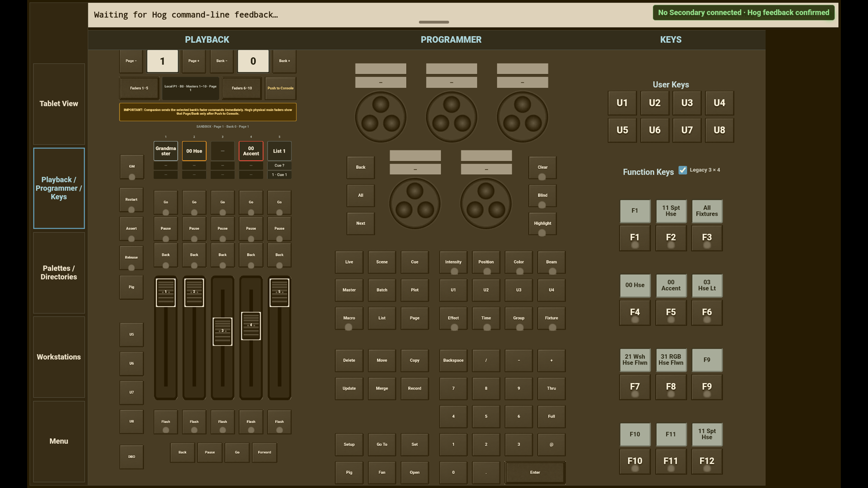
Task: Click the Full key
Action: (552, 417)
